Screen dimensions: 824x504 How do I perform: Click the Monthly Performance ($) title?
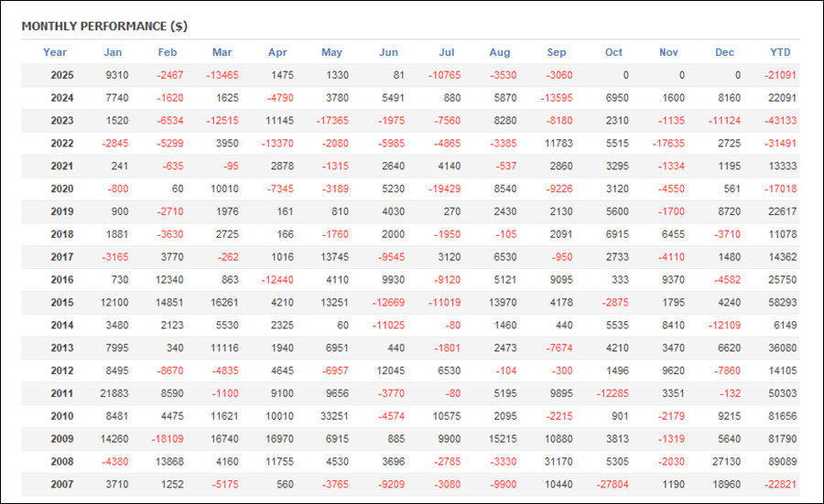(104, 27)
